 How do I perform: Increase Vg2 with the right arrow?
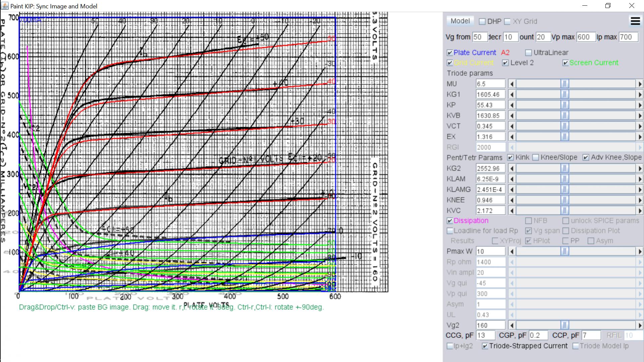[640, 325]
